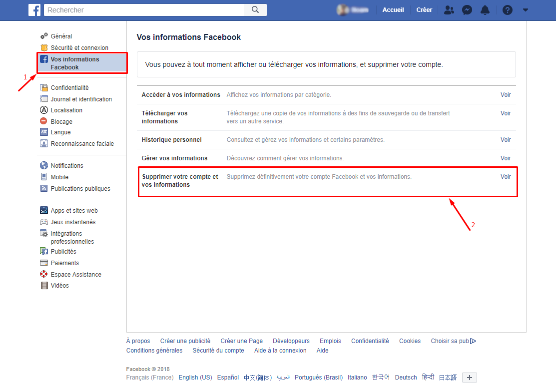556x392 pixels.
Task: Click the Jeux instantanés gamepad icon
Action: pos(44,222)
